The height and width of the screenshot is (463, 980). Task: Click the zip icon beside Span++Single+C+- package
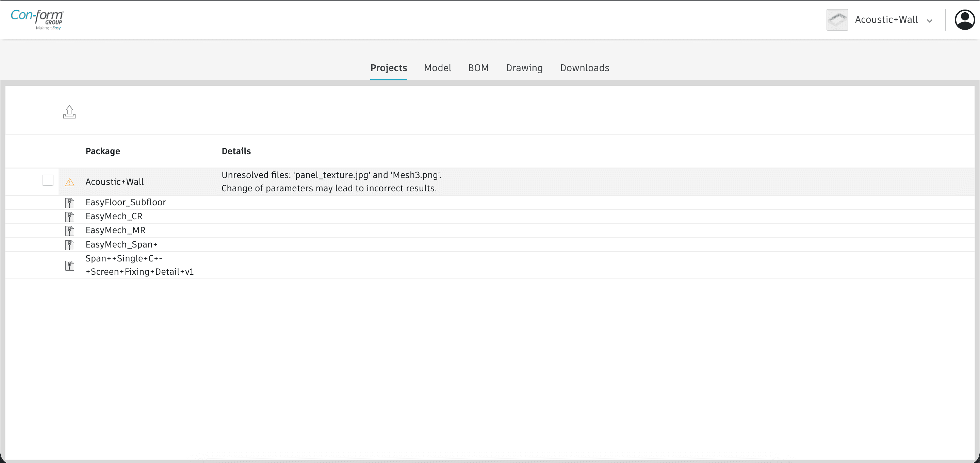[70, 266]
